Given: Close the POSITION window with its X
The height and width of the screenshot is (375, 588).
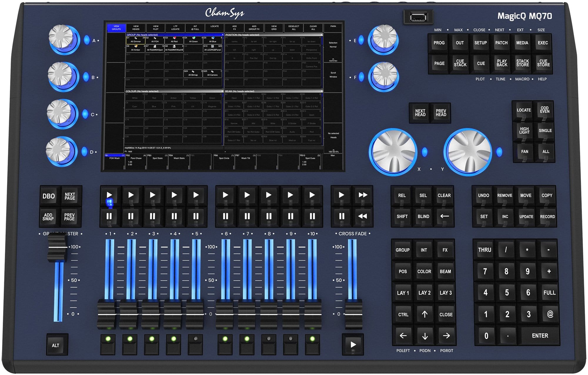Looking at the screenshot, I should [322, 34].
